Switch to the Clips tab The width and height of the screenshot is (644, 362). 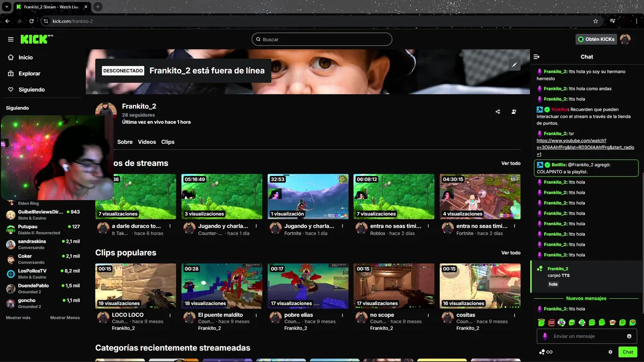[x=168, y=142]
